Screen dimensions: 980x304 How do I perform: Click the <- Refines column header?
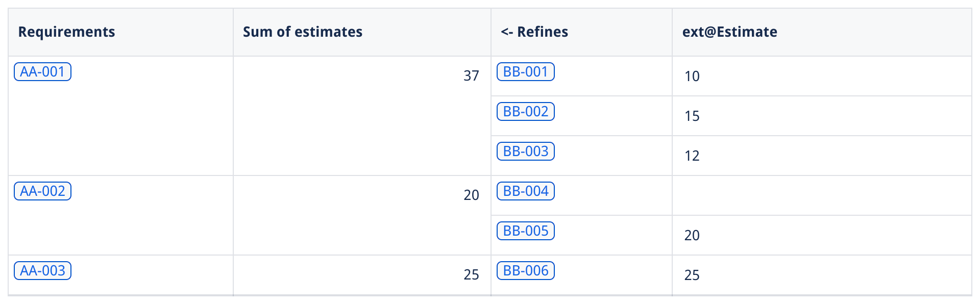[534, 32]
